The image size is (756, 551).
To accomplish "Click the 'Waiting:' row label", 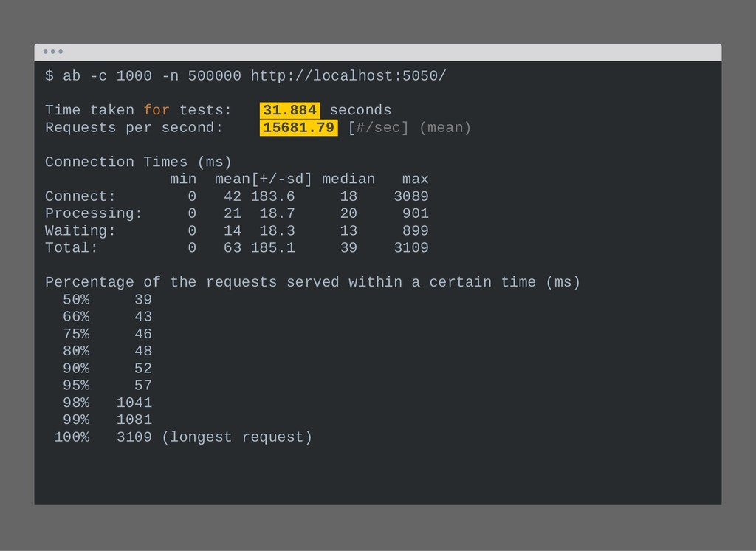I will pyautogui.click(x=80, y=230).
